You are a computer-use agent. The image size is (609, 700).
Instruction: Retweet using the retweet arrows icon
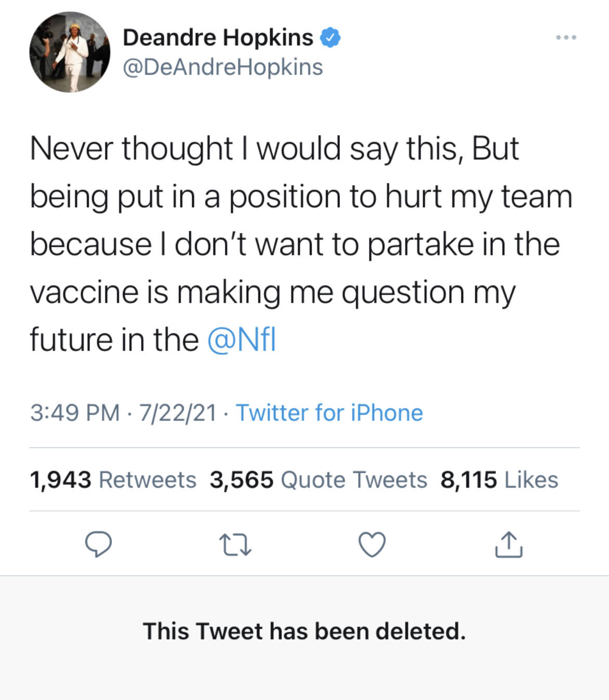coord(235,545)
